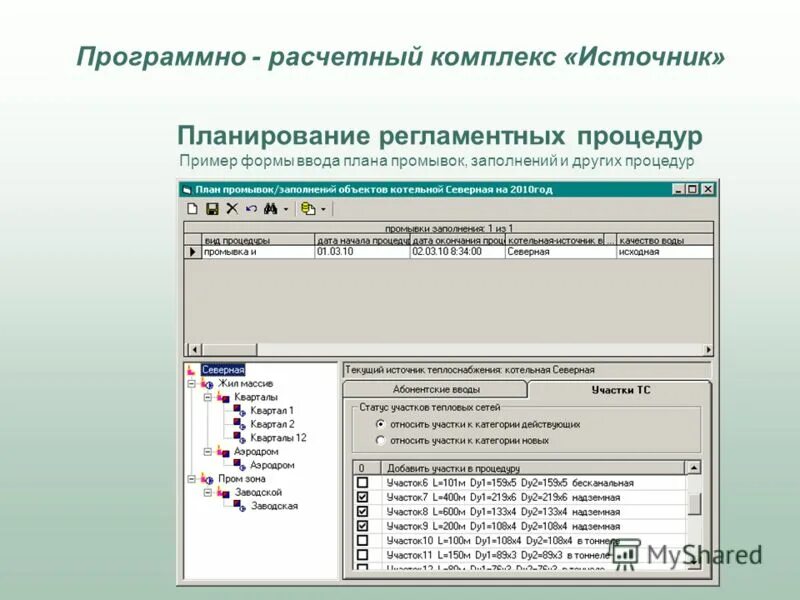The width and height of the screenshot is (800, 600).
Task: Open the search (binoculars) tool
Action: coord(272,208)
